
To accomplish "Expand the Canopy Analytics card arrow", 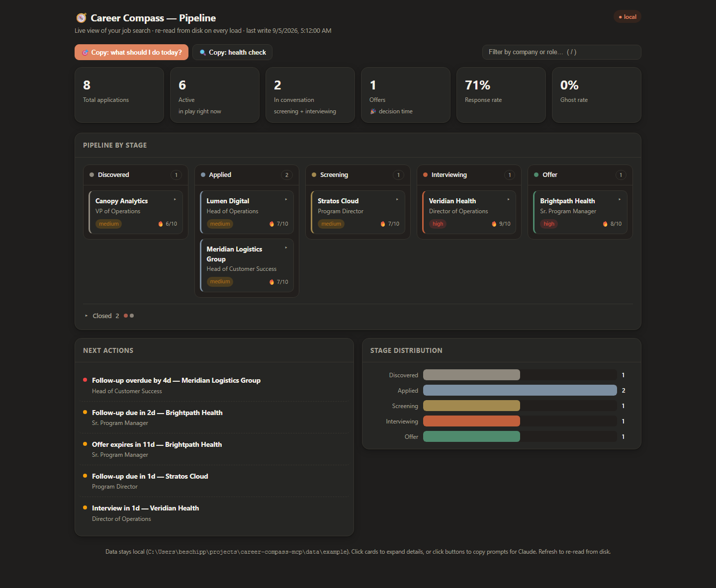I will [175, 199].
